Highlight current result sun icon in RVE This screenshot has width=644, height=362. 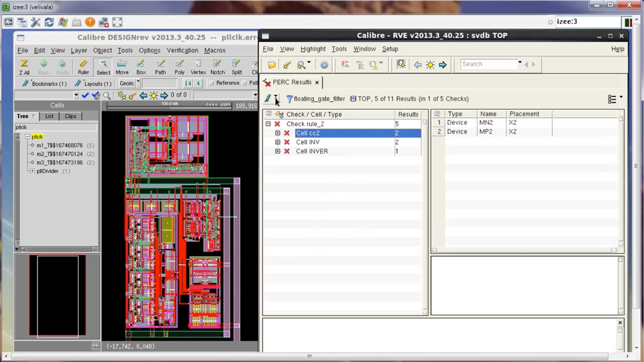(430, 64)
